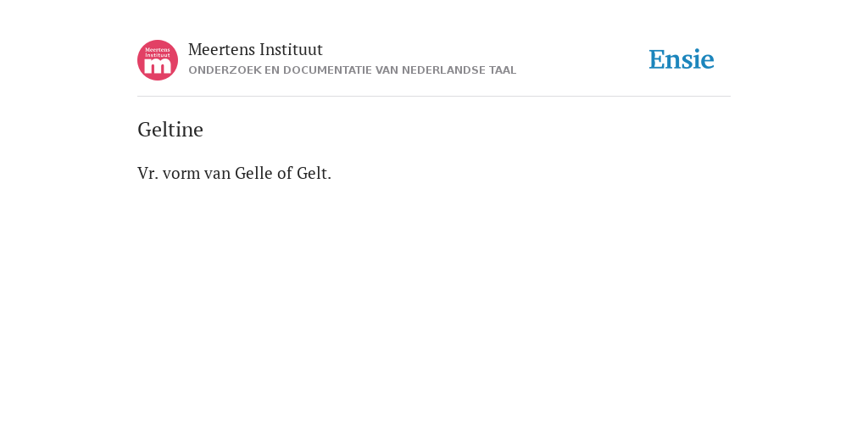868x434 pixels.
Task: Select the name Gelle in the definition
Action: pos(254,173)
